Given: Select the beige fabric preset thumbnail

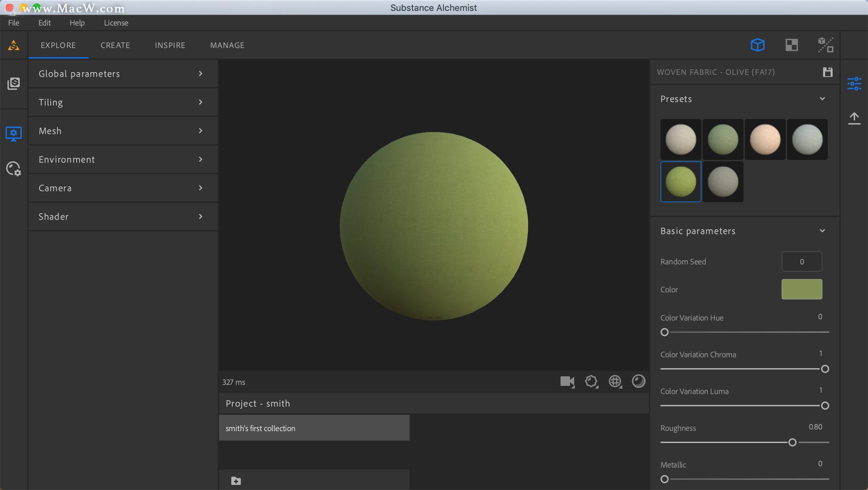Looking at the screenshot, I should (681, 140).
